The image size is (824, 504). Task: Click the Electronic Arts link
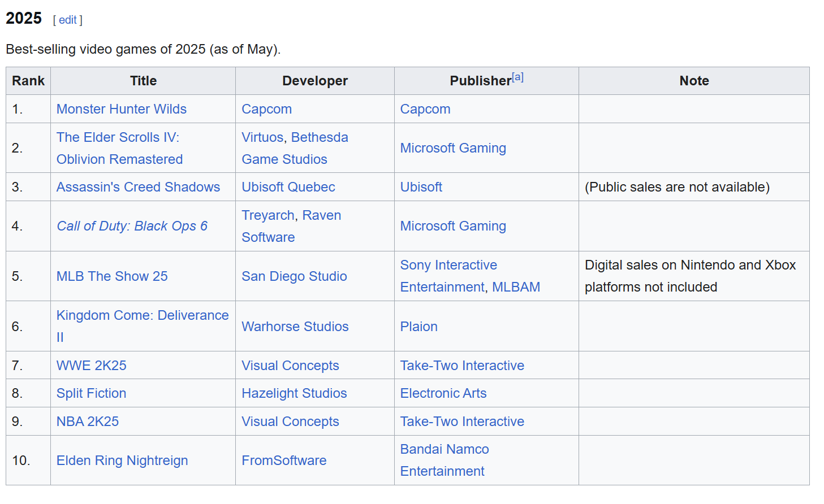tap(443, 393)
